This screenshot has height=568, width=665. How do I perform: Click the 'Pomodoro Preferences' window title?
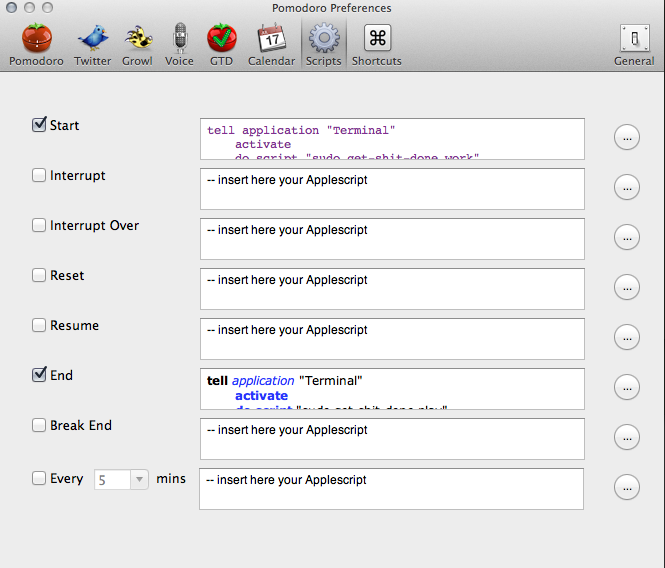332,8
